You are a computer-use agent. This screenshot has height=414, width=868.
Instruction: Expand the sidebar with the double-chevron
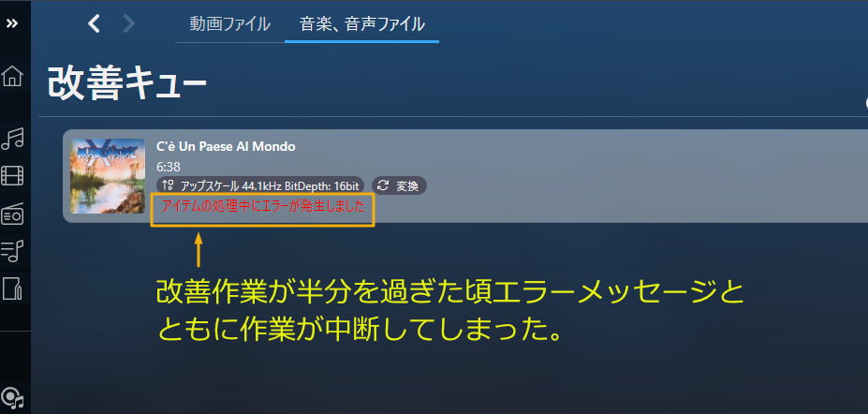(12, 23)
